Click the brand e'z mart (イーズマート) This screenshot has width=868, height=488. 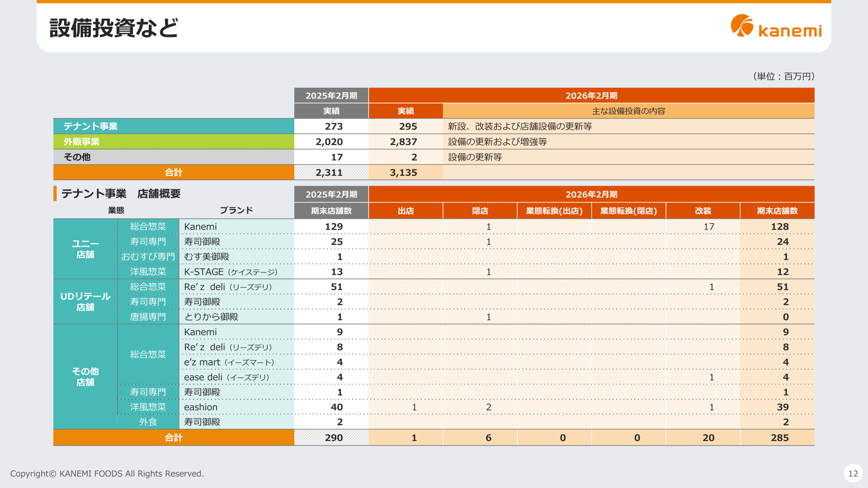(x=229, y=362)
